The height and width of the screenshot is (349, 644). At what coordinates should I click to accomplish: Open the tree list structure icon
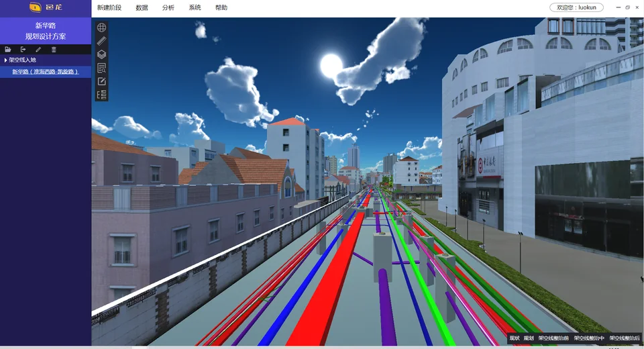point(101,95)
